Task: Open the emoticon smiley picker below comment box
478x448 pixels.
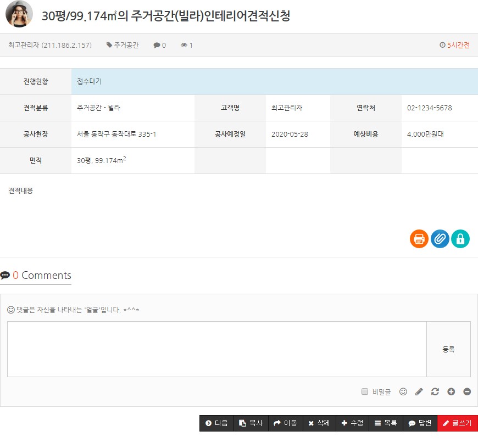Action: [x=403, y=391]
